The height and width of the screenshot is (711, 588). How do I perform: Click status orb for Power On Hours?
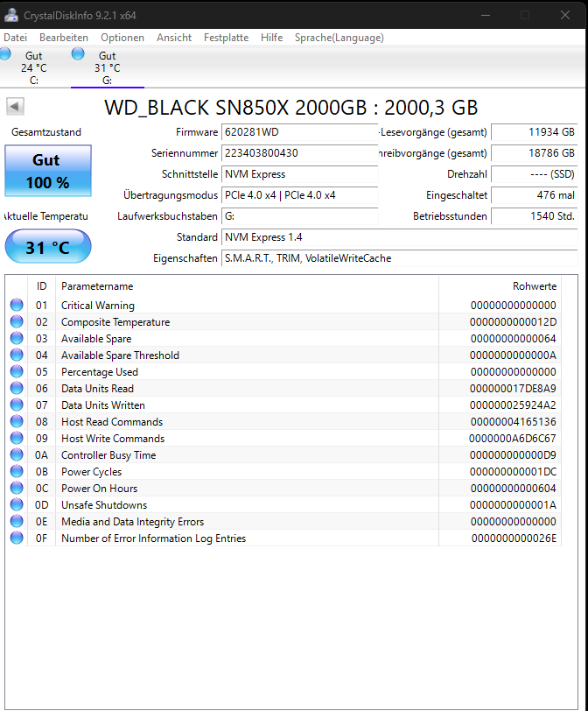[17, 488]
